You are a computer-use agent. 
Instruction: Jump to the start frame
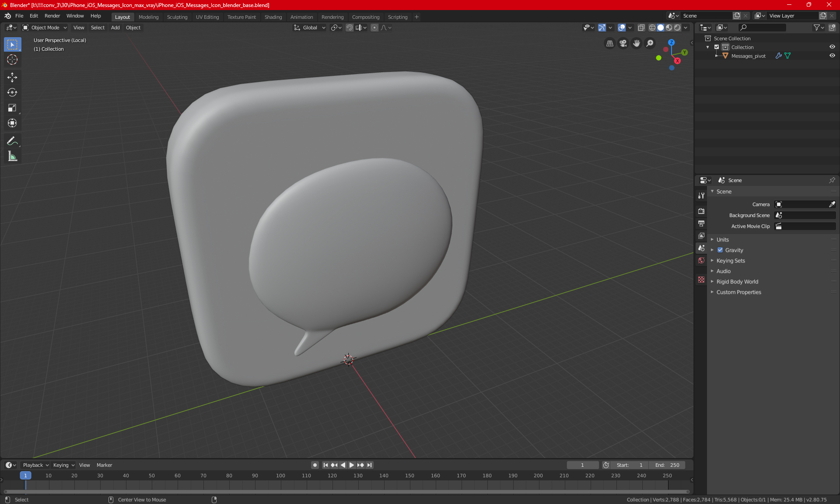pyautogui.click(x=325, y=465)
